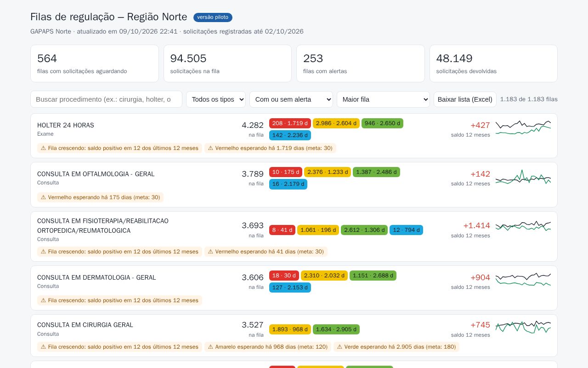
Task: Download the list with 'Baixar lista (Excel)'
Action: (465, 99)
